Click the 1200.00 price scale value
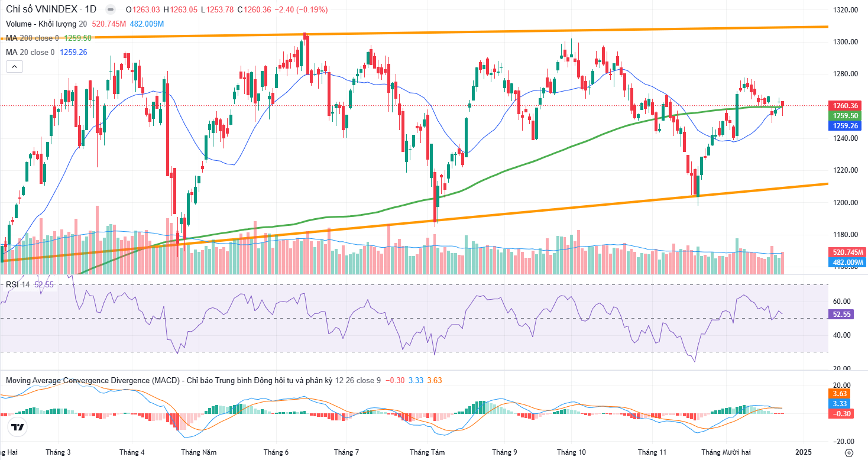 click(x=846, y=203)
